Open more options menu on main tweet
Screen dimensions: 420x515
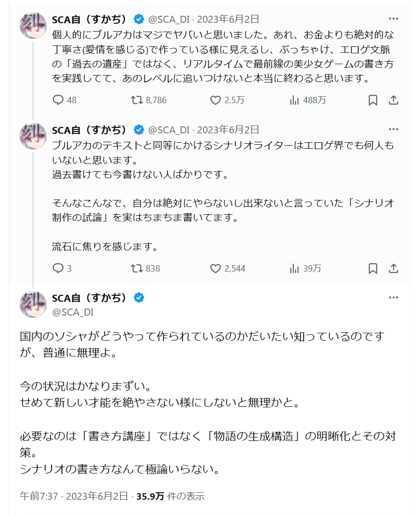coord(393,298)
